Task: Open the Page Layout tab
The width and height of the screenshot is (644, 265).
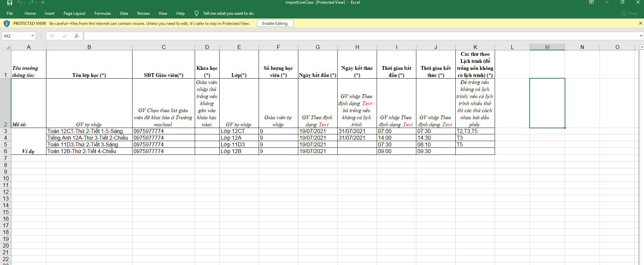Action: (x=74, y=13)
